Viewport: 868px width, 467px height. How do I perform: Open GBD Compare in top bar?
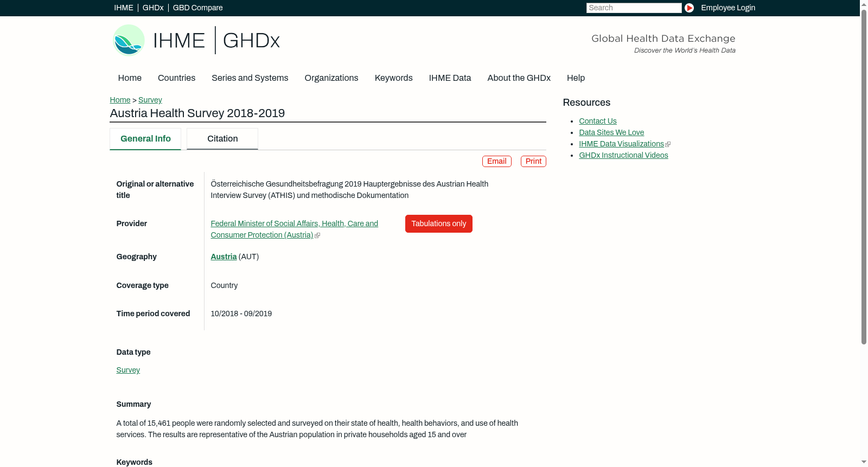click(x=197, y=8)
